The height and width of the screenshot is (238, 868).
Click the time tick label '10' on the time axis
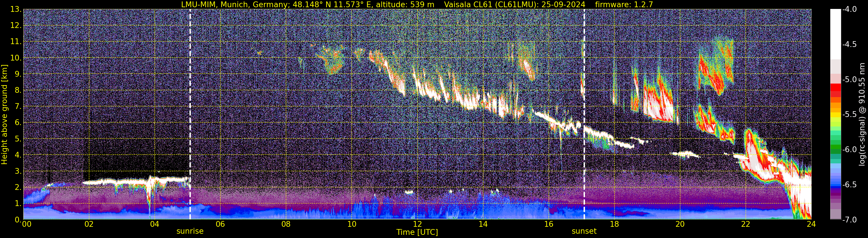tap(352, 224)
